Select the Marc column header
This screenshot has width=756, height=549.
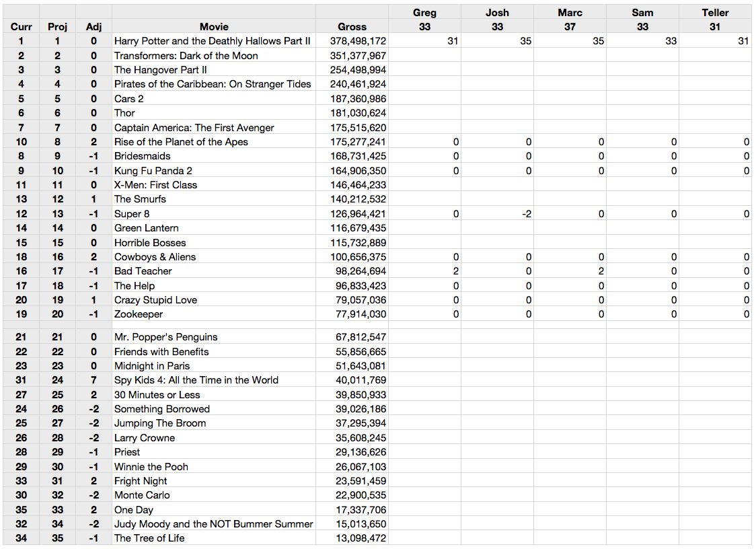[570, 13]
